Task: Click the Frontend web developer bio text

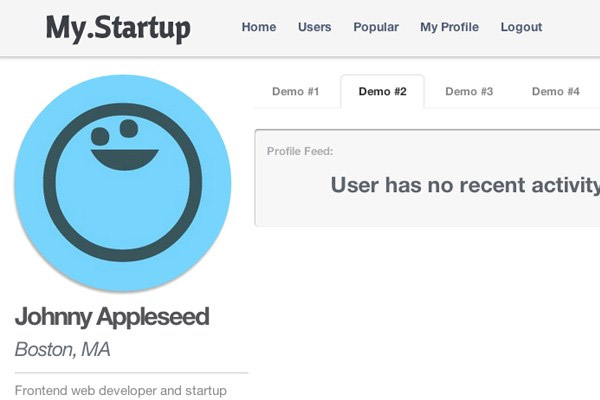Action: pos(121,390)
